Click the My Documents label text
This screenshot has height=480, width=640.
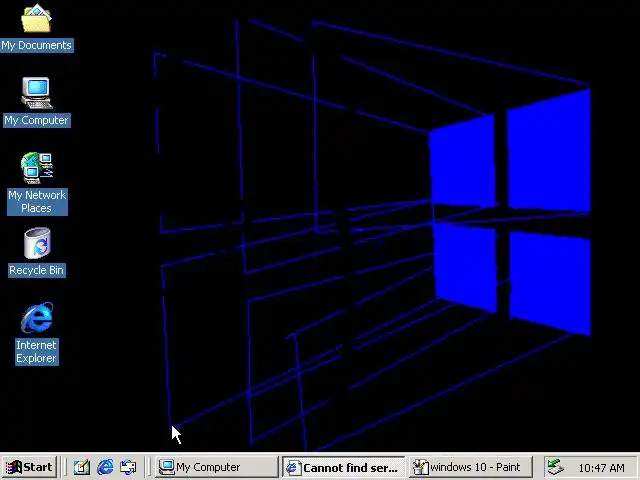37,45
